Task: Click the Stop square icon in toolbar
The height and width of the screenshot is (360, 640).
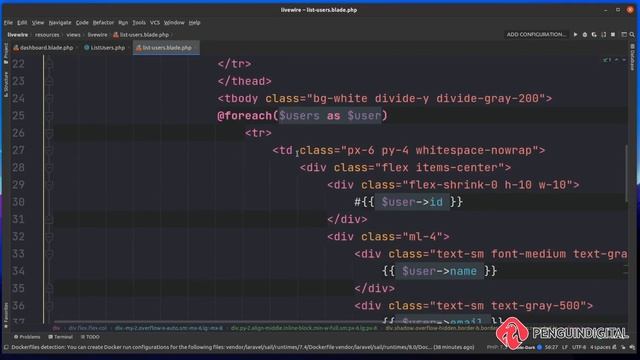Action: tap(613, 35)
